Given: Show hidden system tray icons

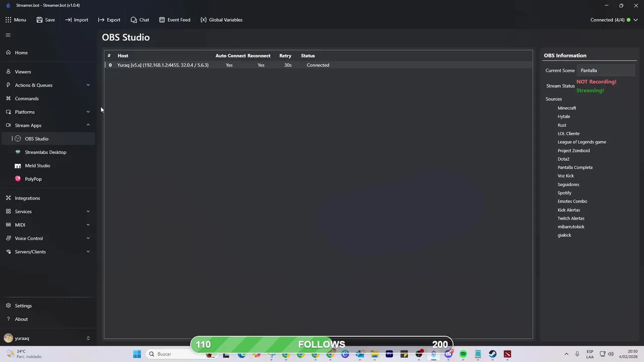Looking at the screenshot, I should coord(566,354).
